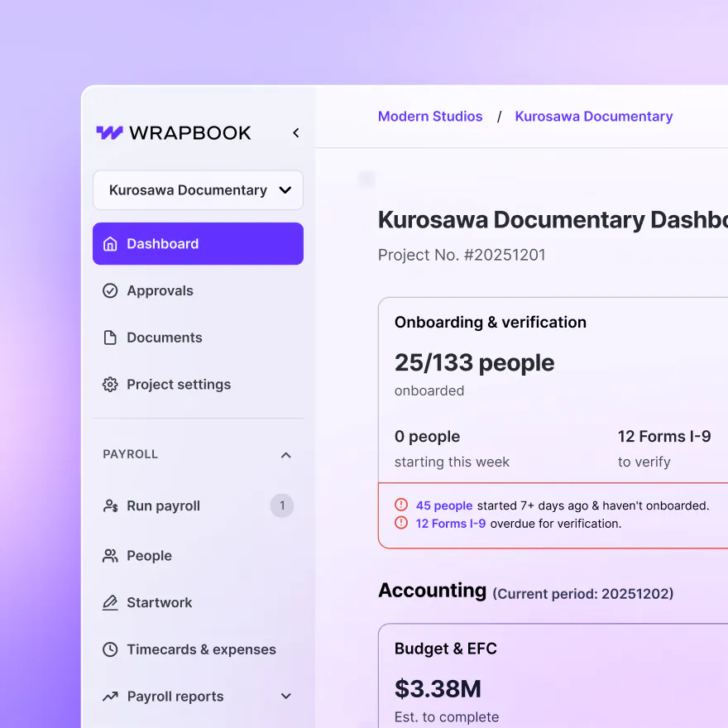
Task: Click the Startwork pen icon
Action: pyautogui.click(x=110, y=602)
